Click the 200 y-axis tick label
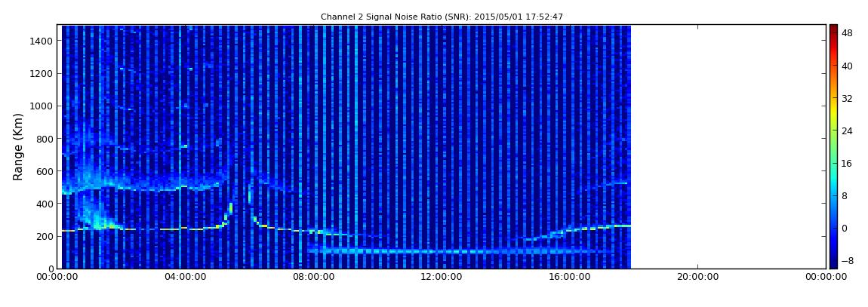This screenshot has width=868, height=307. pyautogui.click(x=45, y=236)
